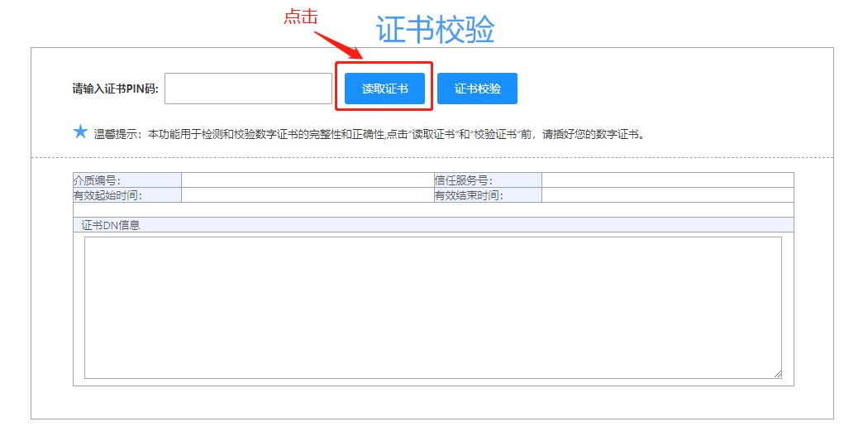Select the 信任服务号 value cell
The height and width of the screenshot is (436, 868).
click(x=667, y=180)
